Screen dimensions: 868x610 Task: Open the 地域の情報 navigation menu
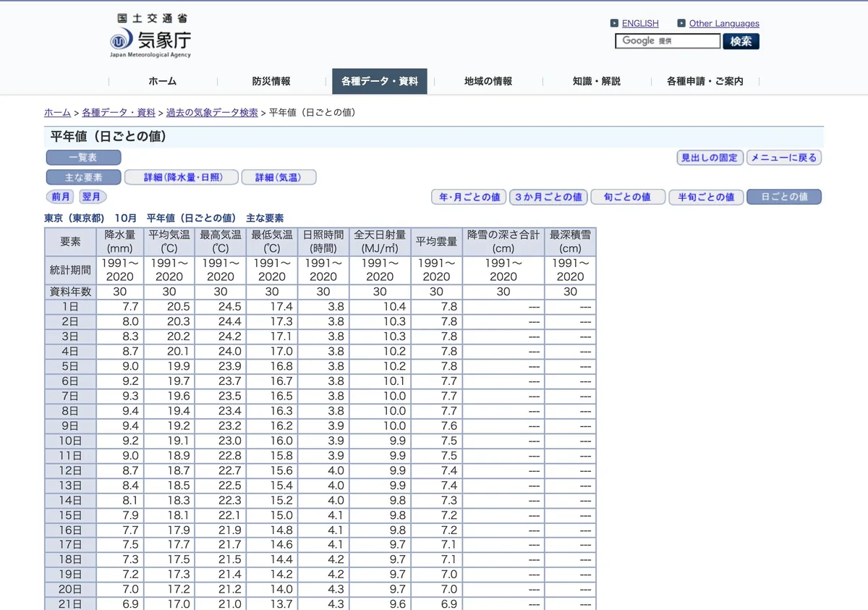click(488, 81)
